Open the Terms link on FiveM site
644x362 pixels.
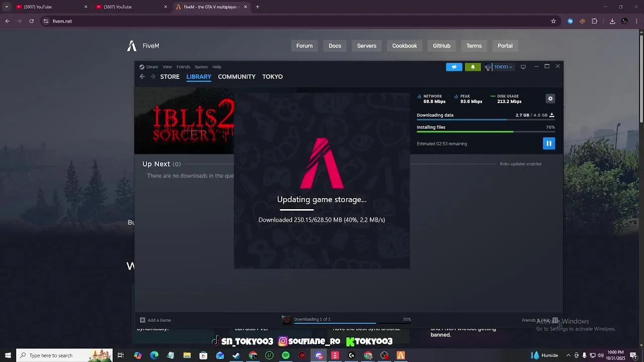(x=473, y=46)
